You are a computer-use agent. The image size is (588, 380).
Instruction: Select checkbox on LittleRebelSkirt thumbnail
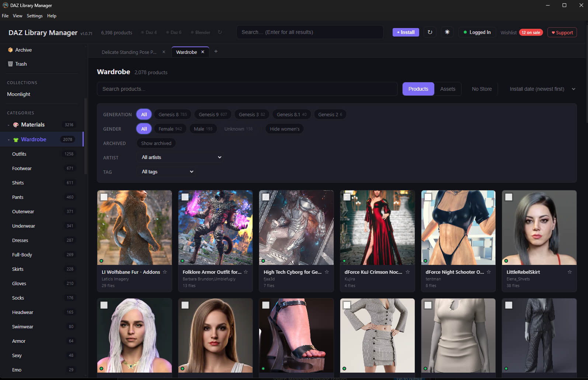(509, 197)
